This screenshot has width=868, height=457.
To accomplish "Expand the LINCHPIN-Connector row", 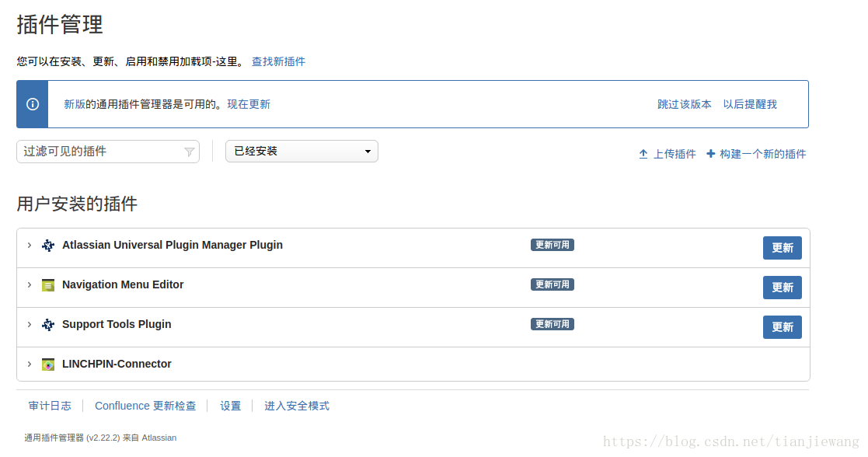I will pos(30,364).
